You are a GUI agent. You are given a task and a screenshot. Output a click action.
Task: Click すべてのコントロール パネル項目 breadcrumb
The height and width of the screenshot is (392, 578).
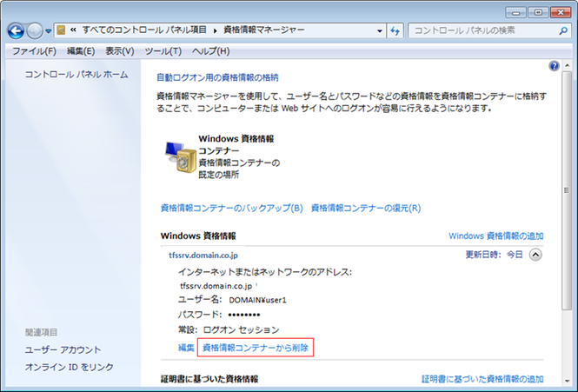(144, 30)
